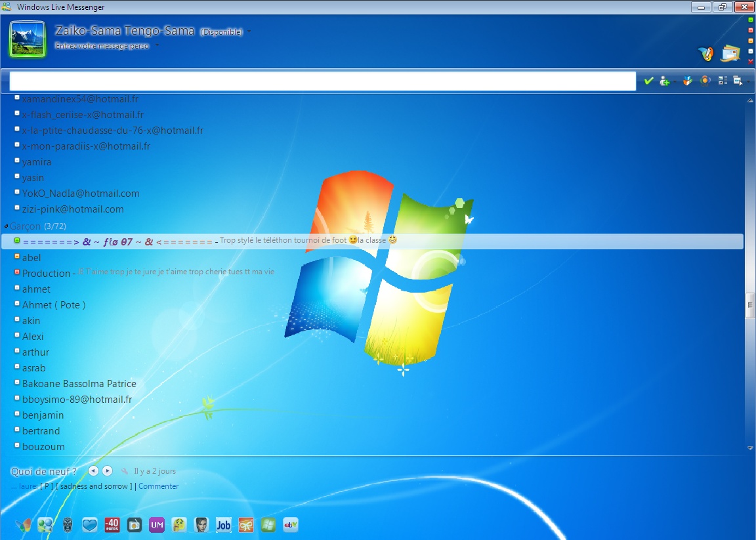Screen dimensions: 756x540
Task: Open the green Windows logo tab icon
Action: click(268, 524)
